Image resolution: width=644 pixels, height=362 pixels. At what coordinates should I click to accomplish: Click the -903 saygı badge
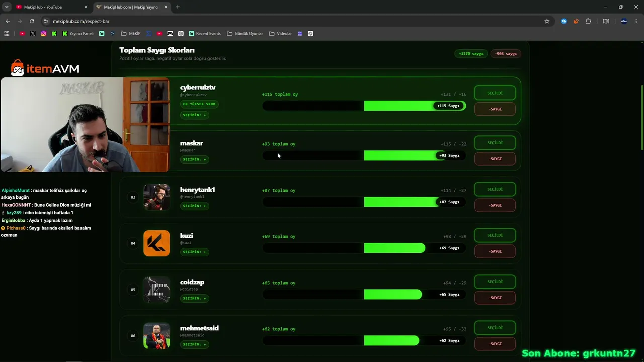[x=506, y=54]
